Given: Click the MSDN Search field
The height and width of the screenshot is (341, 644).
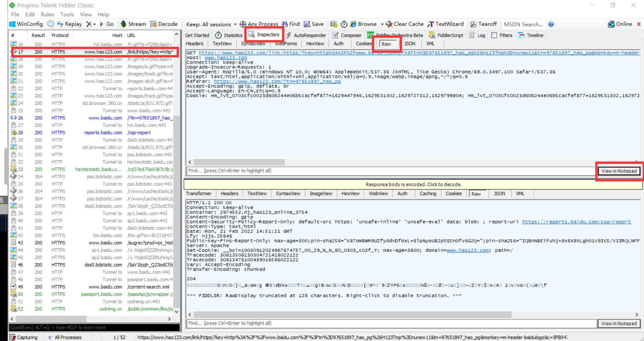Looking at the screenshot, I should pos(523,24).
